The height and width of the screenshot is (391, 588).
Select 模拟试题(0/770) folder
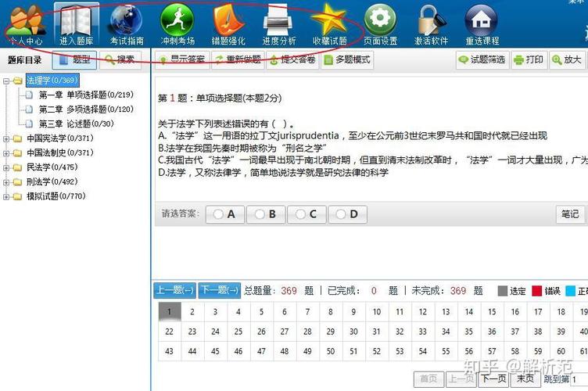tap(56, 196)
